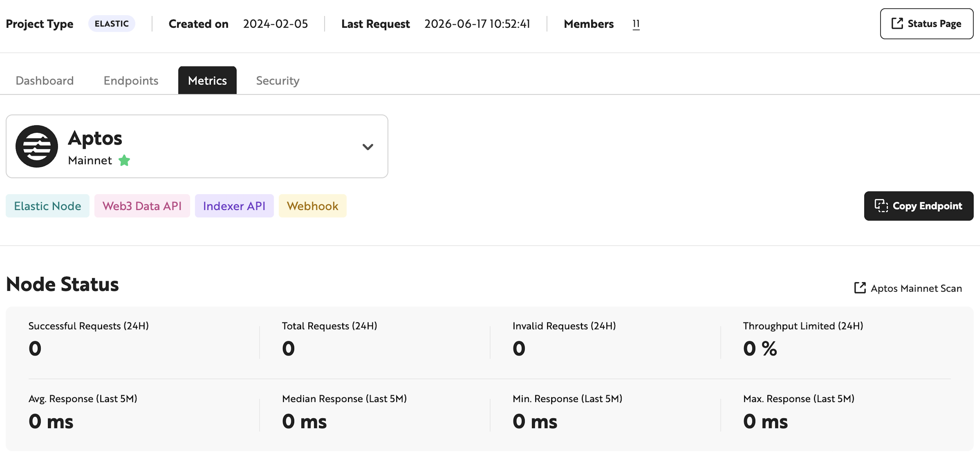Image resolution: width=980 pixels, height=458 pixels.
Task: Click the Aptos logo icon
Action: coord(37,146)
